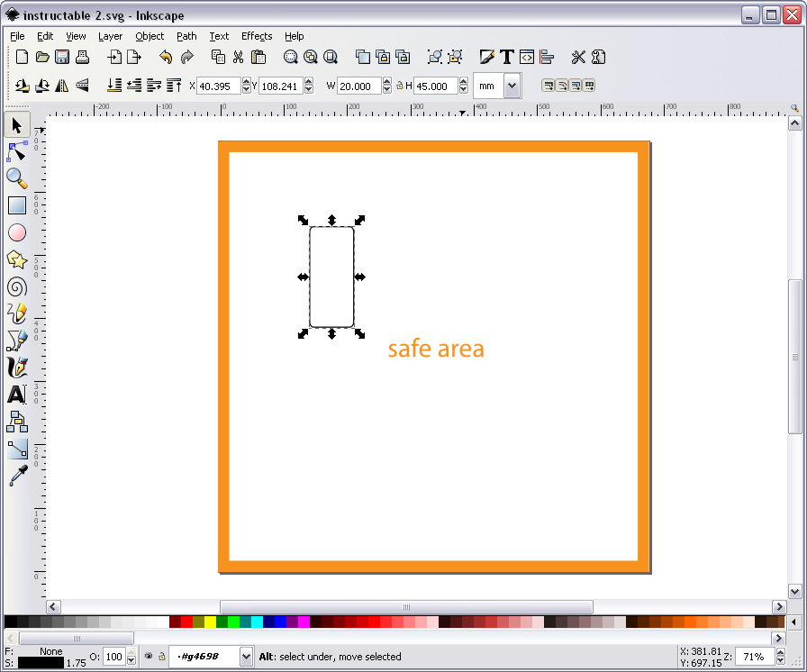Click the Undo arrow icon
Viewport: 807px width, 672px height.
166,57
